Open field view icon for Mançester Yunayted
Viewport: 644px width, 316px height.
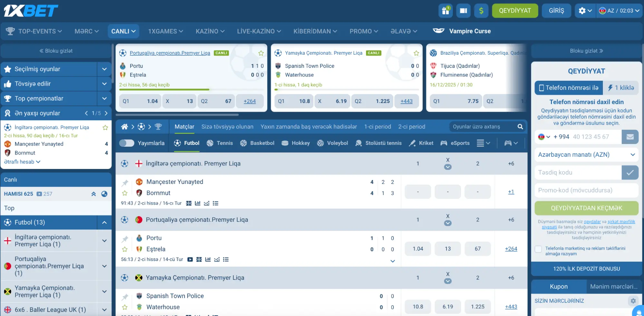click(189, 203)
